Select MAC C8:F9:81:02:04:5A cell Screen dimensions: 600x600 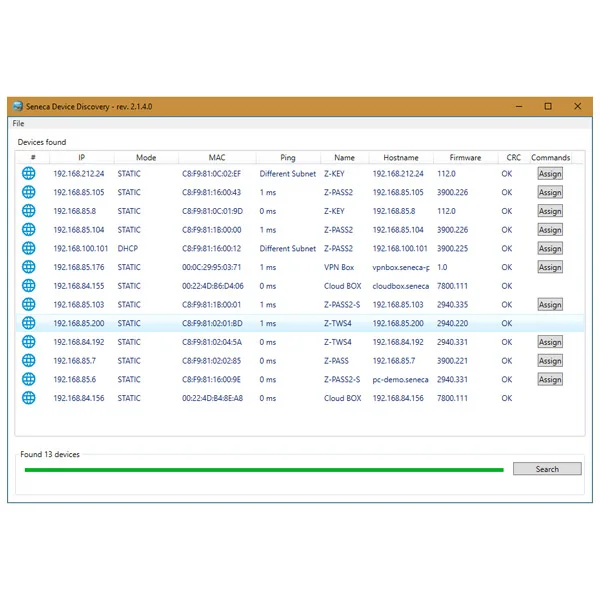212,342
